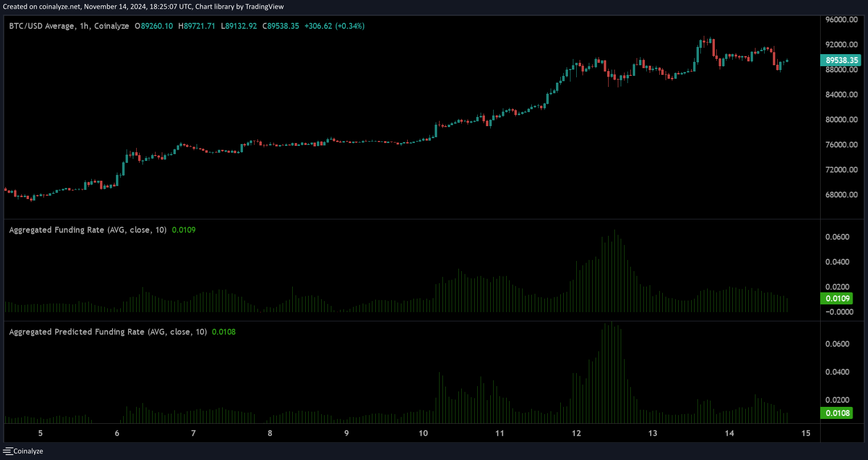Click the 68000.00 price axis label
The image size is (868, 460).
coord(841,195)
